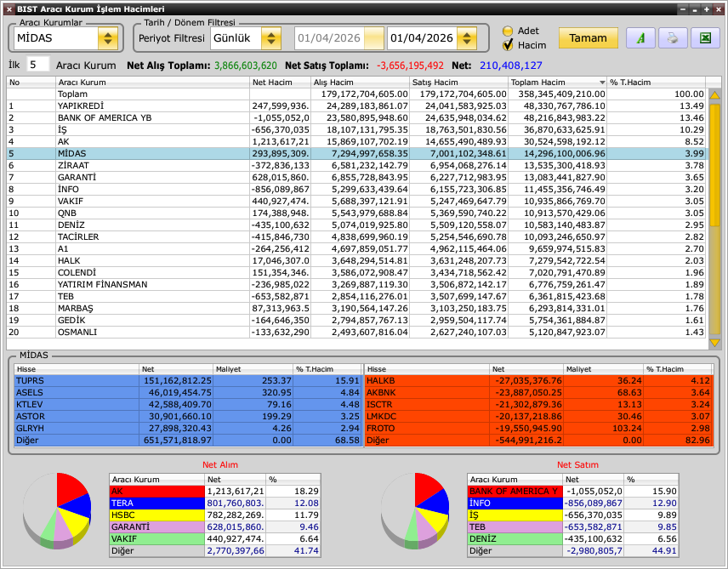
Task: Click the main table vertical scrollbar thumb
Action: pyautogui.click(x=714, y=165)
